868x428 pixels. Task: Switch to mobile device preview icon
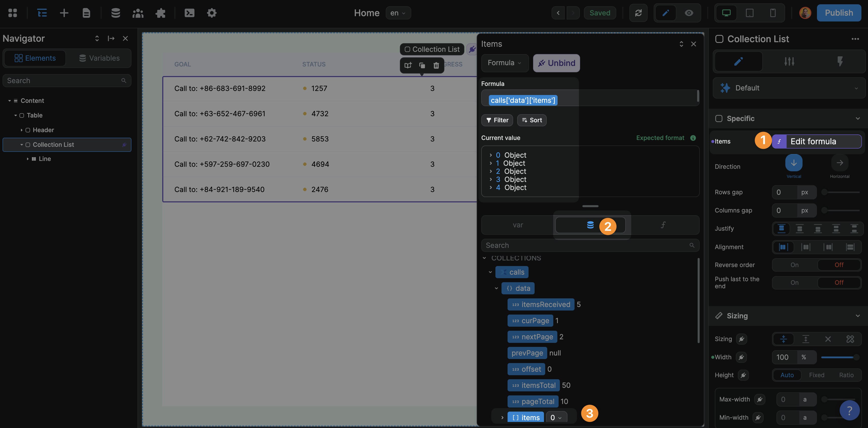click(x=773, y=13)
